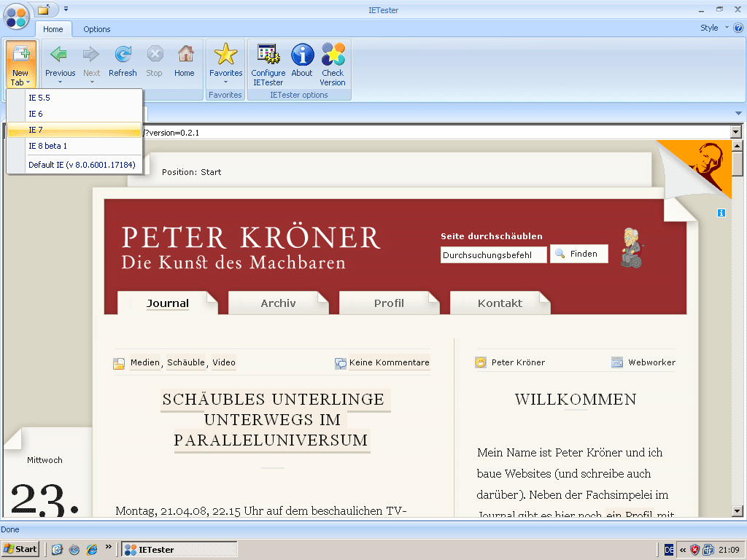Open the address bar dropdown arrow
Viewport: 747px width, 560px height.
[x=736, y=133]
